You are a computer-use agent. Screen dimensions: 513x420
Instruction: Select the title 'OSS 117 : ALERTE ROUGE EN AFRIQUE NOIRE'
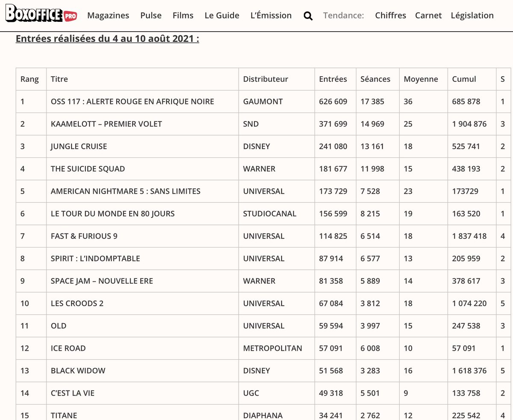133,102
